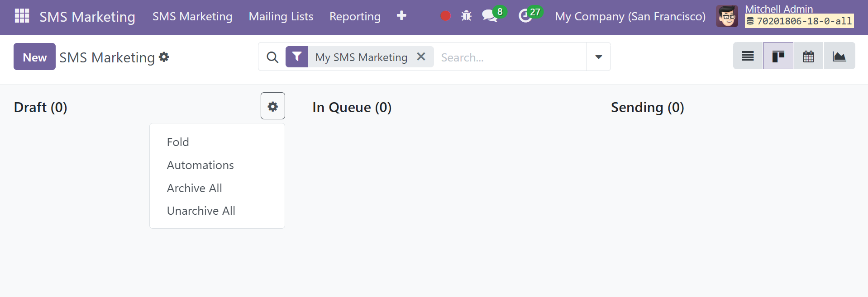Open Mitchell Admin user menu

[786, 16]
